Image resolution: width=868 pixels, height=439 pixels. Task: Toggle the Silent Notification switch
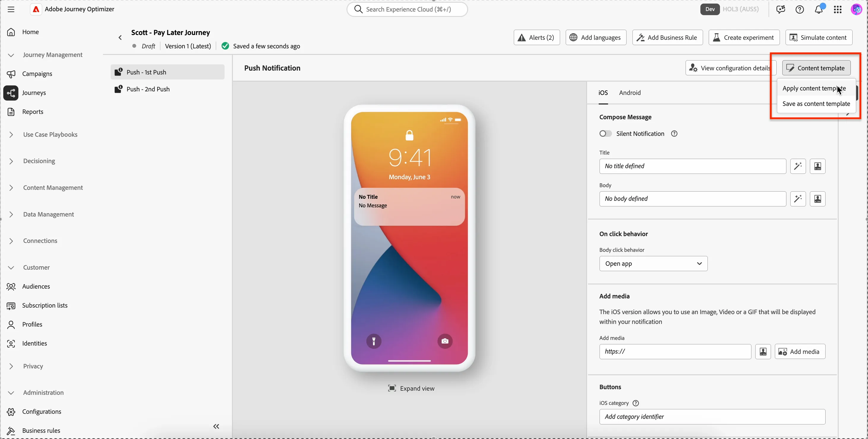[x=605, y=134]
